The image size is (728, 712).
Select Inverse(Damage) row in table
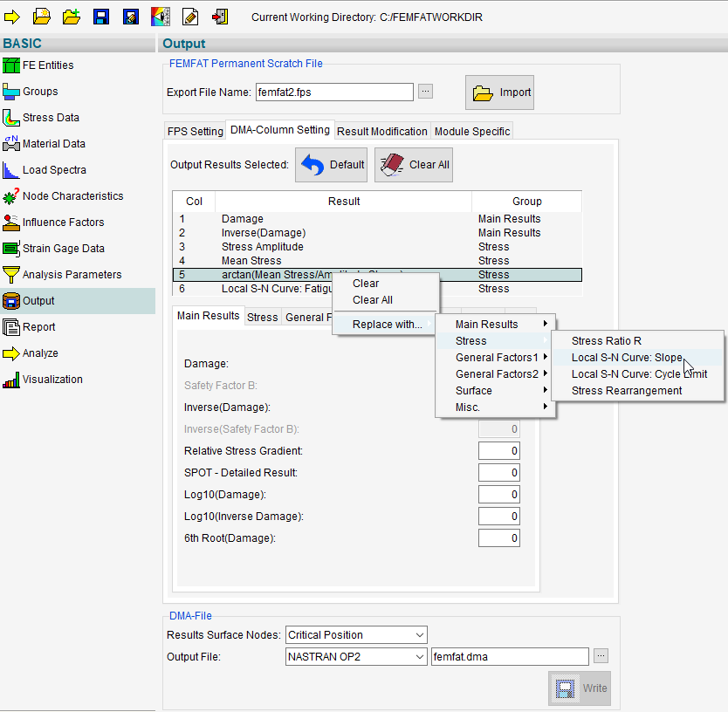pos(377,233)
